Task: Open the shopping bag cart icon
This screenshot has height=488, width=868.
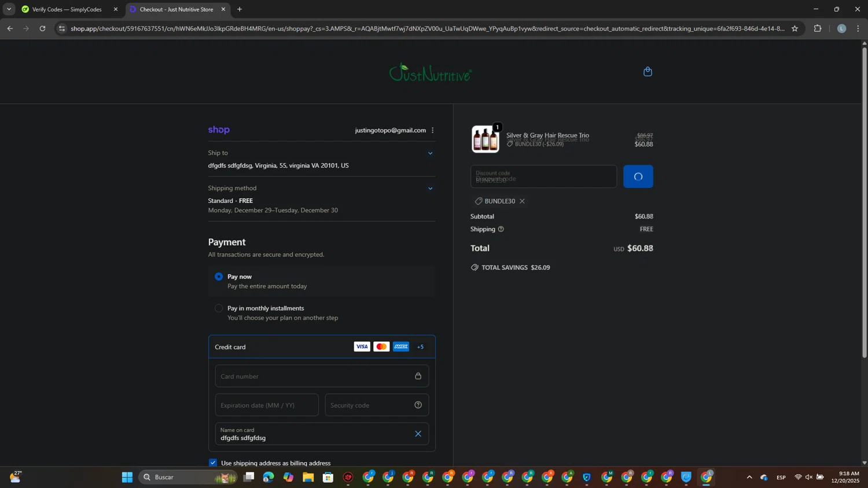Action: point(648,72)
